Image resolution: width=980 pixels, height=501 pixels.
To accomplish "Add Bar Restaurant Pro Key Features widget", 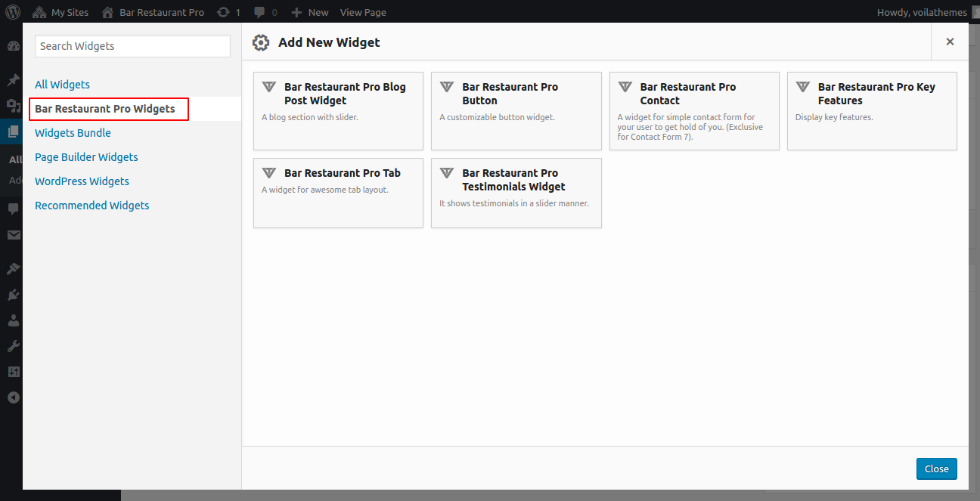I will [872, 111].
